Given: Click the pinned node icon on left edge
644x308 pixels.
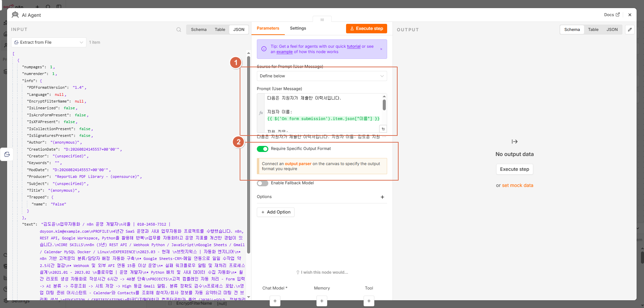Looking at the screenshot, I should [x=7, y=154].
